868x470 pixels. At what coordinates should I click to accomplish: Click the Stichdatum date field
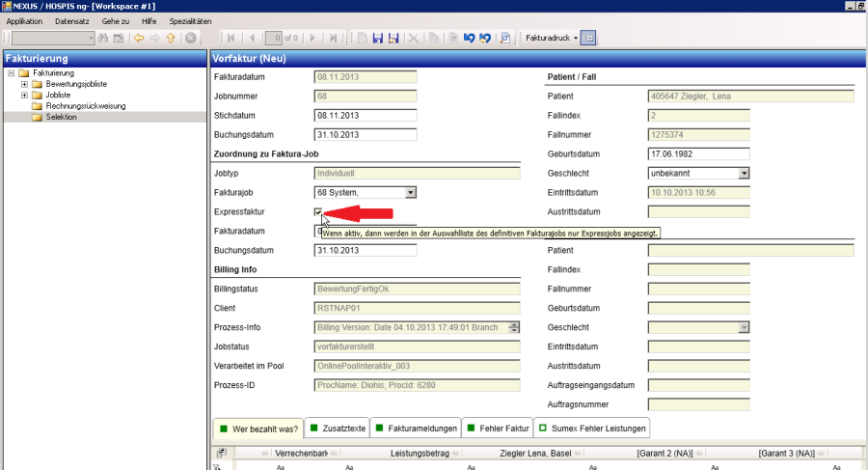point(365,115)
